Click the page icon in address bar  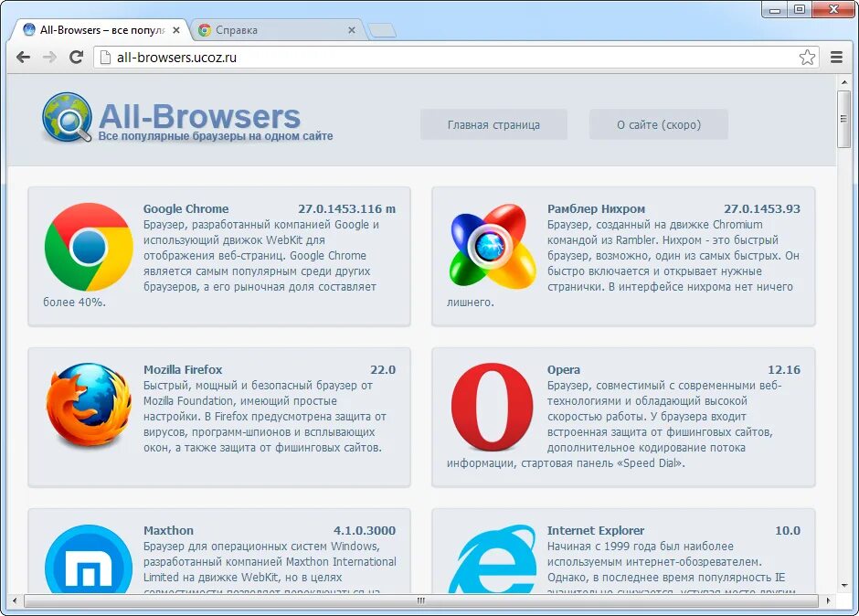point(106,57)
